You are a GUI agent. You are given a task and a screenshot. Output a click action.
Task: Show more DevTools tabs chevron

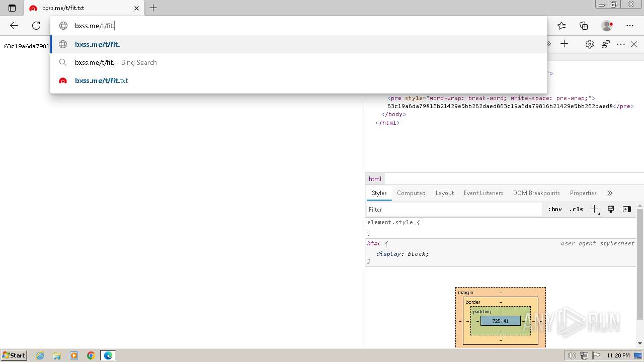[x=549, y=44]
